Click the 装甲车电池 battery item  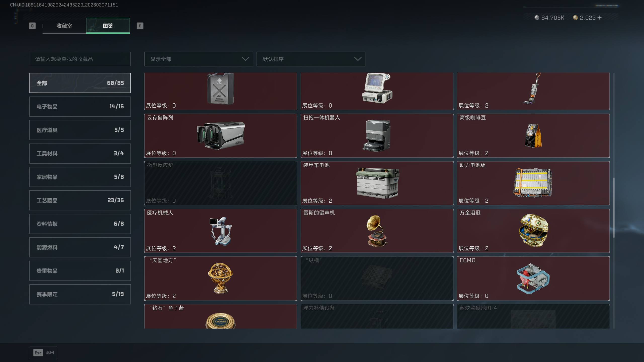[x=377, y=183]
